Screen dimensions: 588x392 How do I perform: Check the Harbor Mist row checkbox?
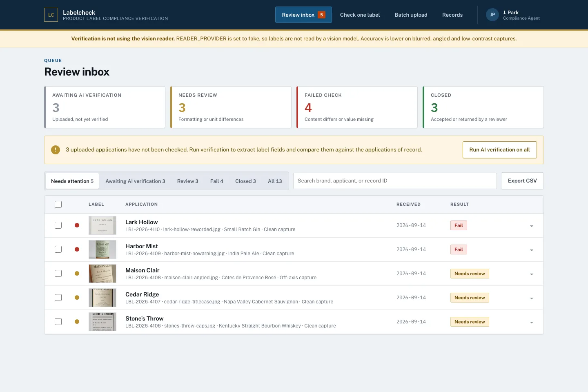click(x=58, y=249)
